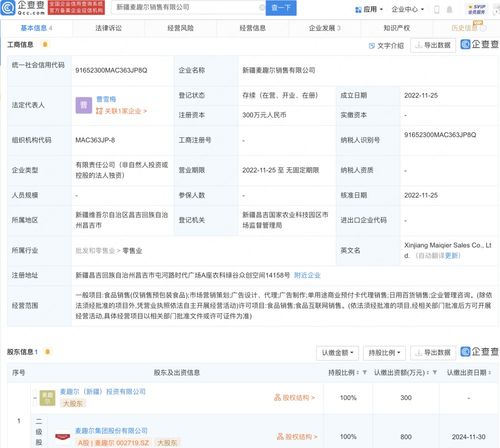Open the 麦趣尔集团股份有限公司 link
Image resolution: width=500 pixels, height=448 pixels.
pyautogui.click(x=111, y=430)
